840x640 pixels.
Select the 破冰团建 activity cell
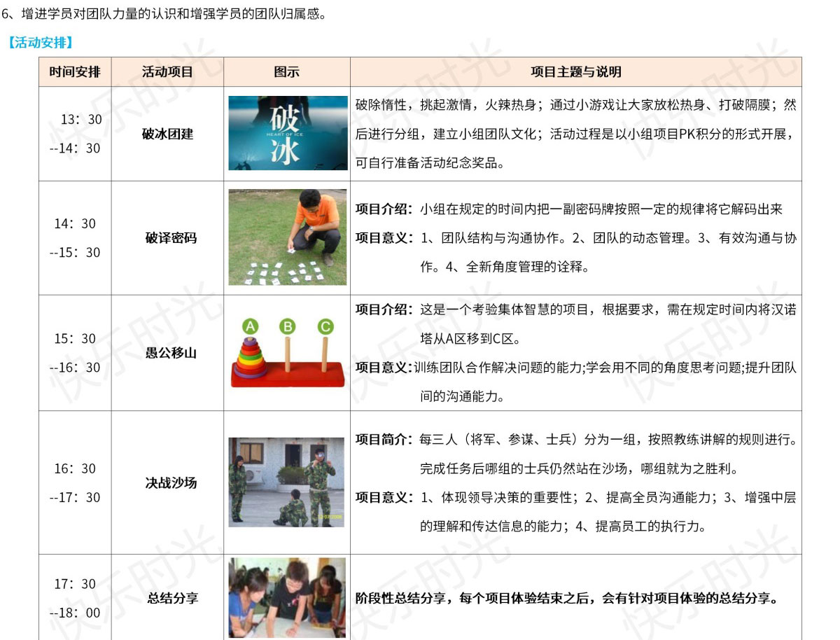click(167, 134)
